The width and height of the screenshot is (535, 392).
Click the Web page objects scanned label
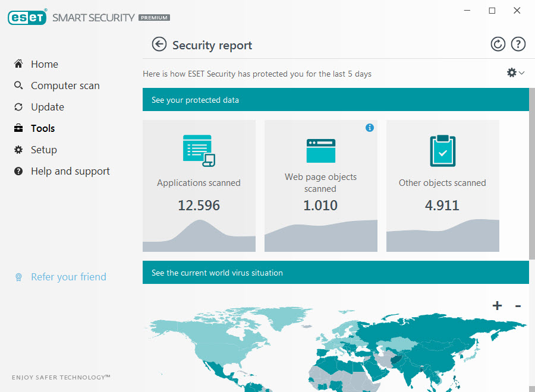[321, 183]
